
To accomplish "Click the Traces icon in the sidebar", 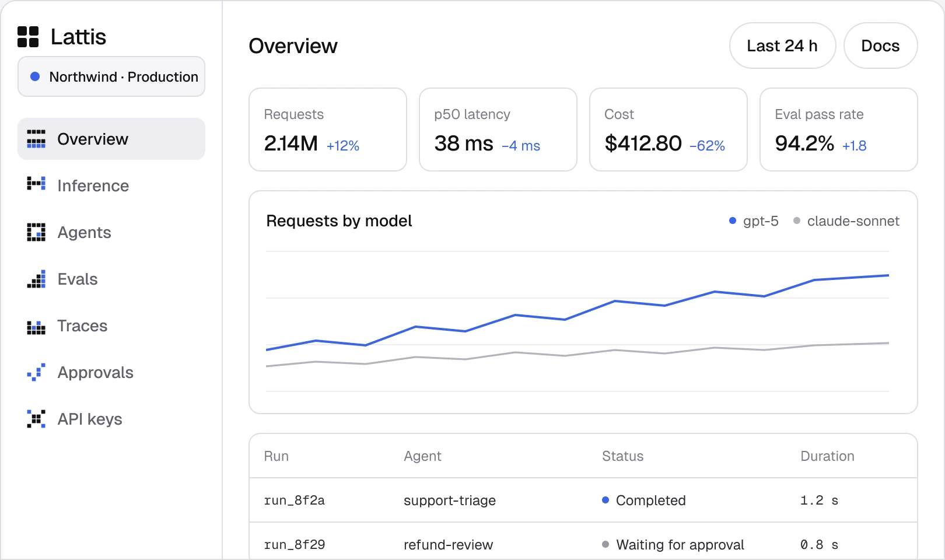I will 36,327.
